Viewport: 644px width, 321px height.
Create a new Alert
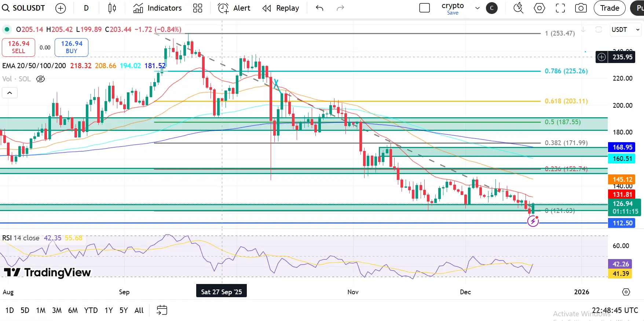pos(234,8)
